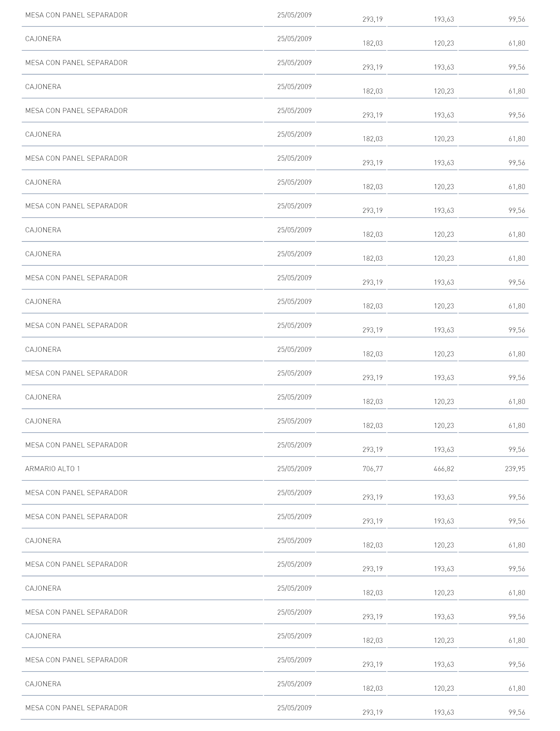Click the first CAJONERA entry in the table
Image resolution: width=560 pixels, height=731 pixels.
(43, 39)
